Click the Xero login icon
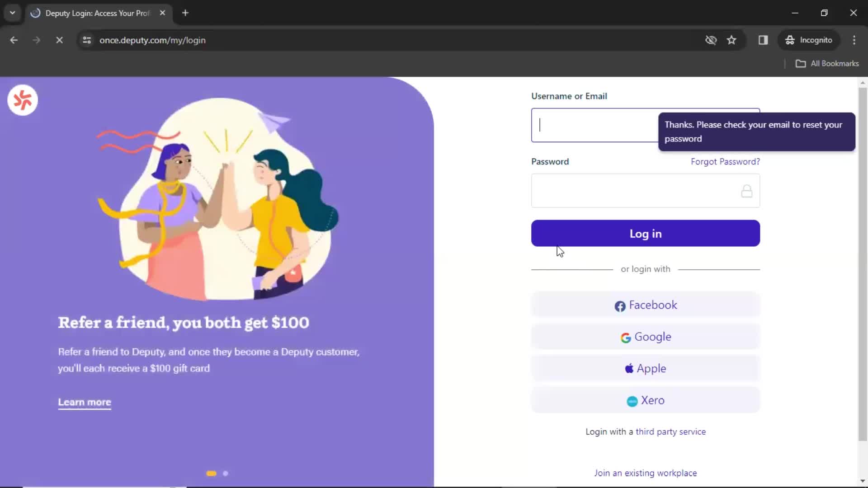 (x=631, y=400)
